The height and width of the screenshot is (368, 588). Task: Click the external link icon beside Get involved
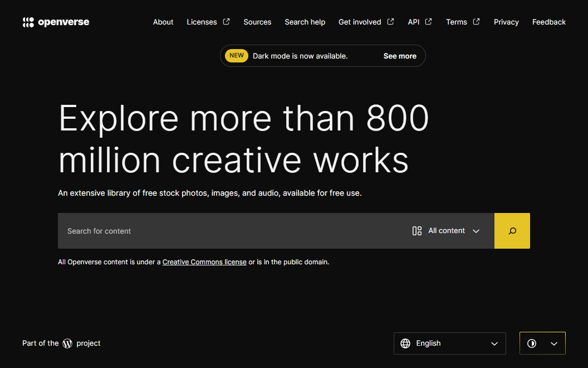(390, 22)
